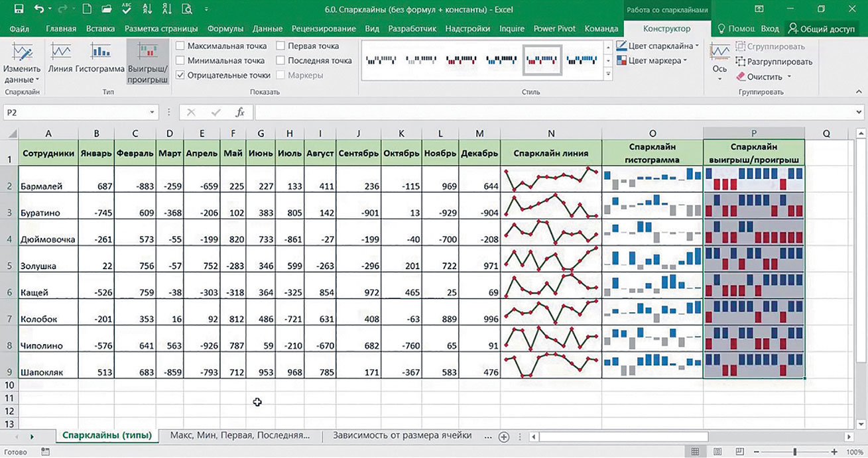The width and height of the screenshot is (868, 458).
Task: Open the Формулы ribbon tab
Action: [225, 29]
